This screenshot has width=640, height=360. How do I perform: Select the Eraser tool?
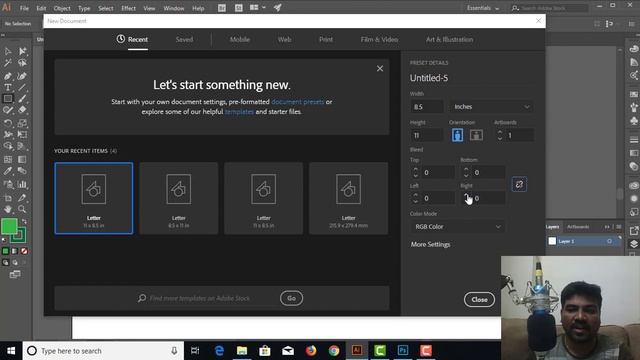[22, 110]
